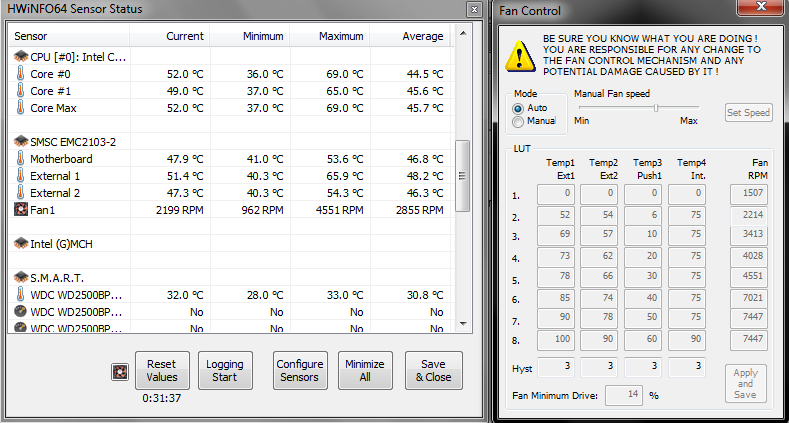Screen dimensions: 789x423
Task: Click Motherboard current value 47.9 °C
Action: (185, 159)
